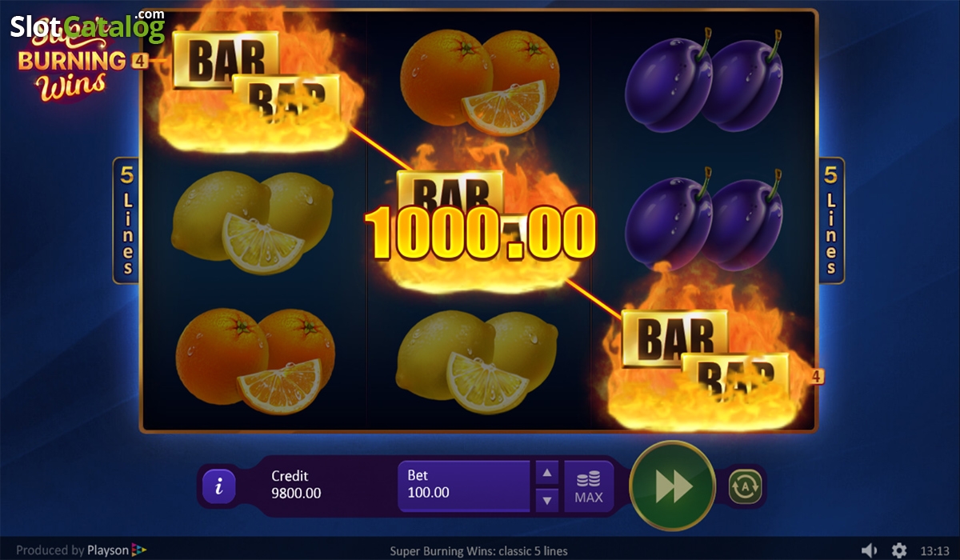
Task: Click the Credit 9800.00 display
Action: tap(296, 485)
